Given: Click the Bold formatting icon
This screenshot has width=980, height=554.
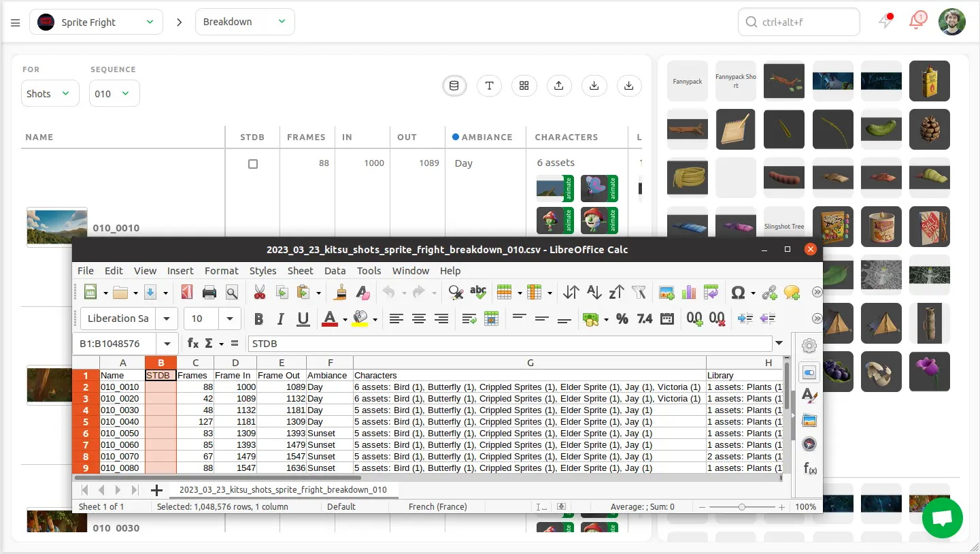Looking at the screenshot, I should [258, 319].
